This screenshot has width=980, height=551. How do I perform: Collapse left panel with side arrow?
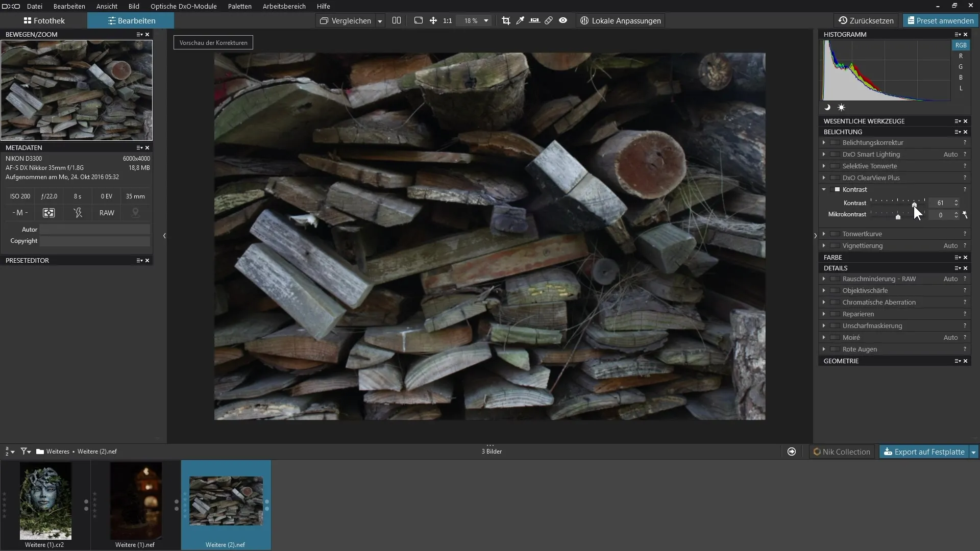coord(164,236)
